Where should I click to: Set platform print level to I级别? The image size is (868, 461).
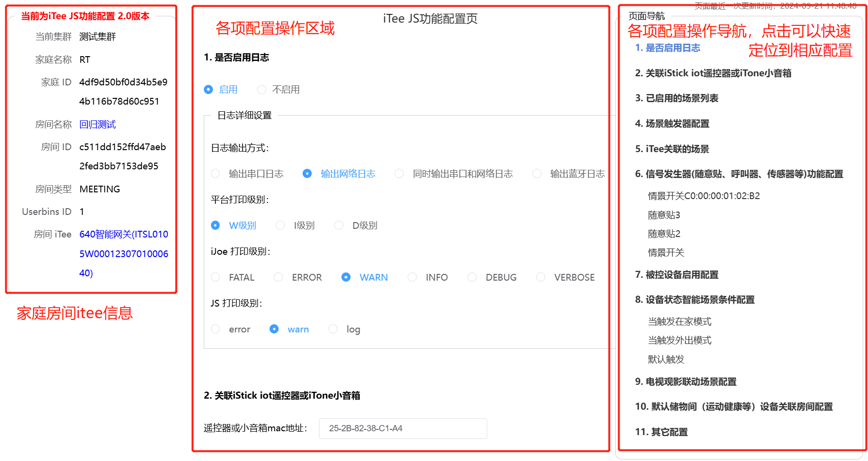click(281, 225)
